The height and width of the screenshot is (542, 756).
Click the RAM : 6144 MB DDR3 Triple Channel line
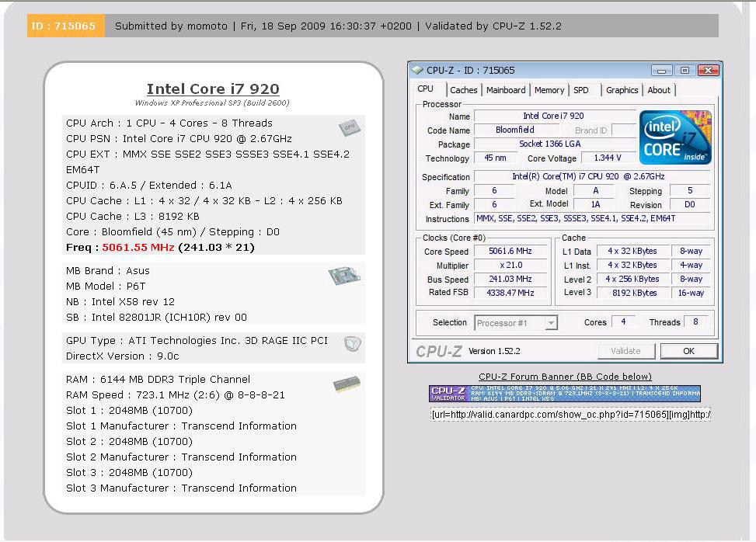coord(159,380)
